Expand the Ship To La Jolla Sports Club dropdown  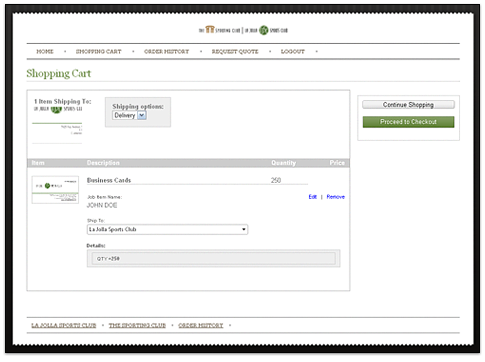pos(167,229)
